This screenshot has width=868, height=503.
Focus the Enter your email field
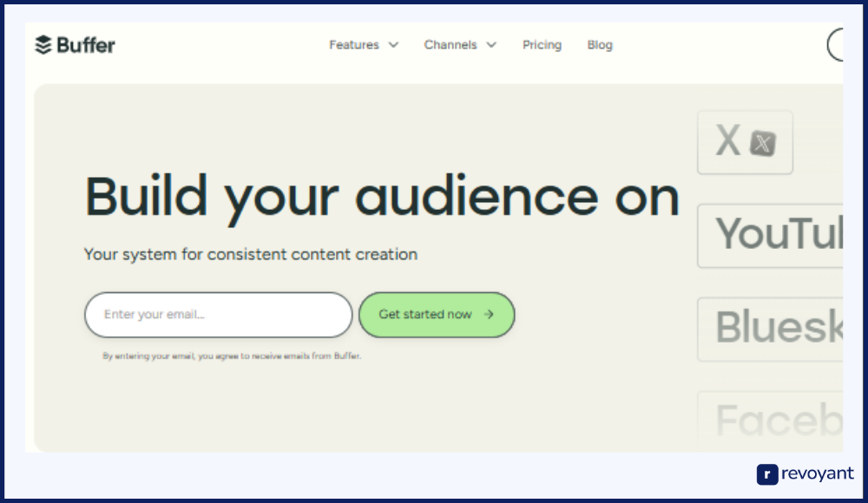click(219, 315)
